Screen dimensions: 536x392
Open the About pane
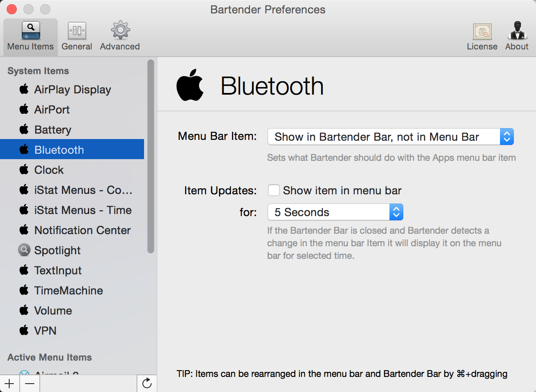pos(517,37)
